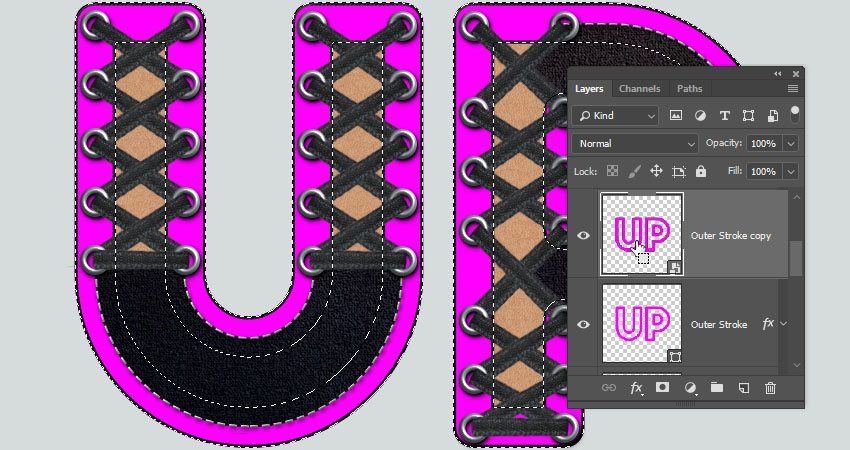Add a layer style with fx button
The image size is (850, 450).
636,388
